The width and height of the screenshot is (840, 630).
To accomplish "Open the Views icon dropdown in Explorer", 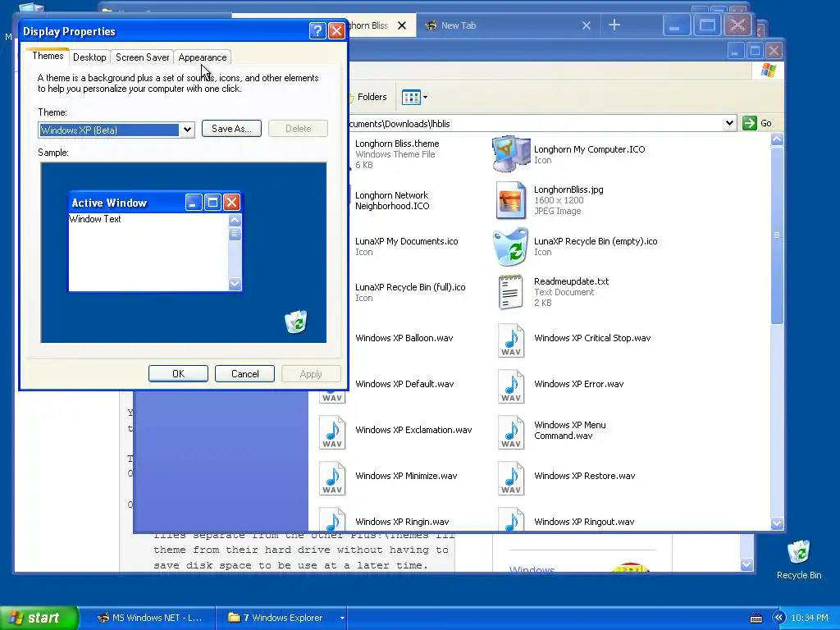I will (x=414, y=97).
